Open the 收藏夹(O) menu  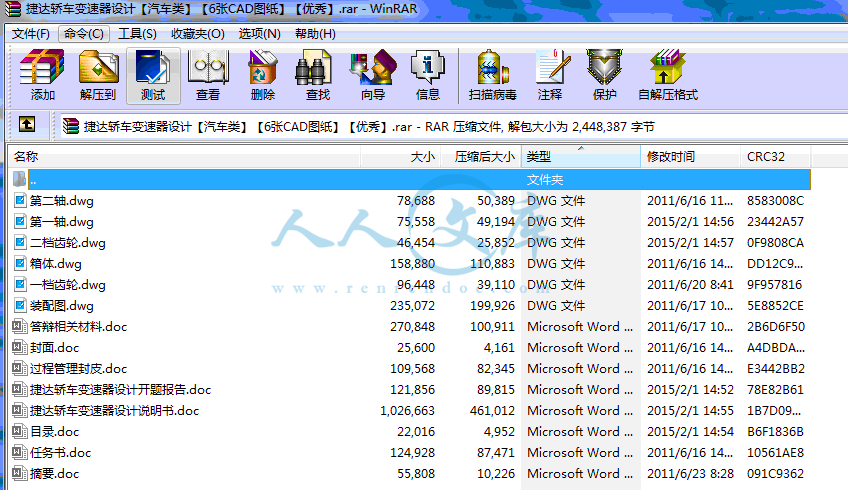point(197,34)
